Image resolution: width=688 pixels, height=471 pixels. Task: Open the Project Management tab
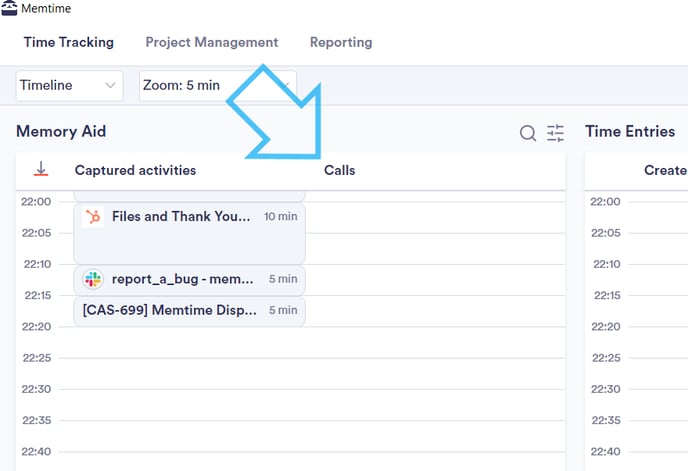tap(211, 43)
